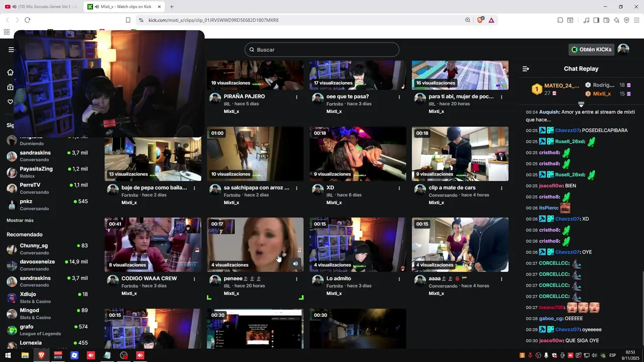Image resolution: width=644 pixels, height=362 pixels.
Task: Open three-dot menu for XD clip
Action: pos(399,189)
